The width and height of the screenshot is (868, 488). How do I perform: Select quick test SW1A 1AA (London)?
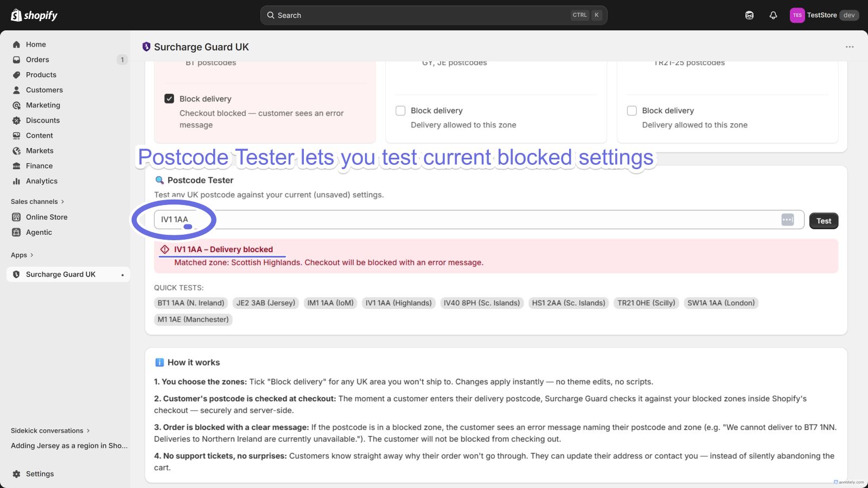click(721, 303)
